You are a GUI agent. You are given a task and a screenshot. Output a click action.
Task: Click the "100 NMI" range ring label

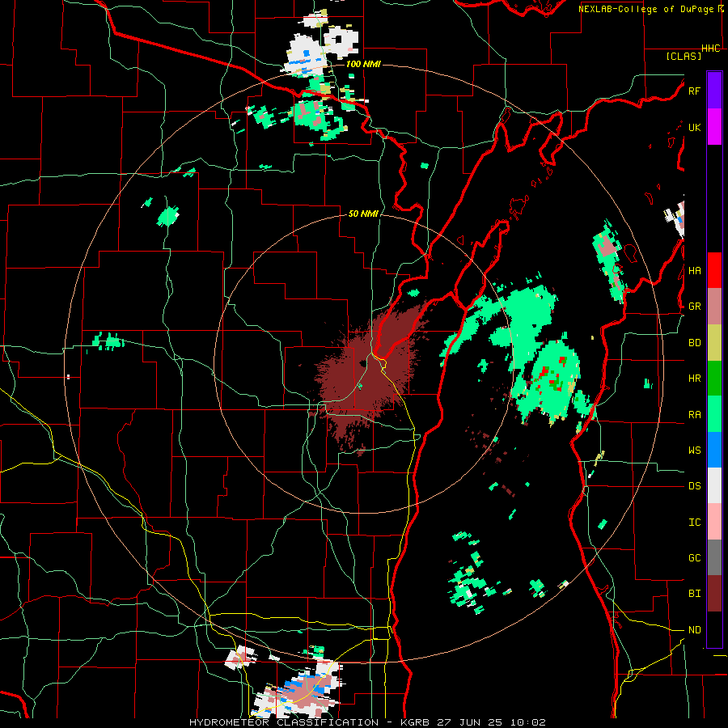pos(363,64)
